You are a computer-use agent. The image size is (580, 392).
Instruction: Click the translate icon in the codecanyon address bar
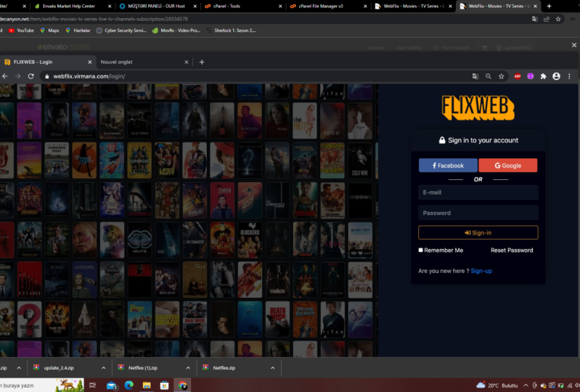[x=534, y=19]
